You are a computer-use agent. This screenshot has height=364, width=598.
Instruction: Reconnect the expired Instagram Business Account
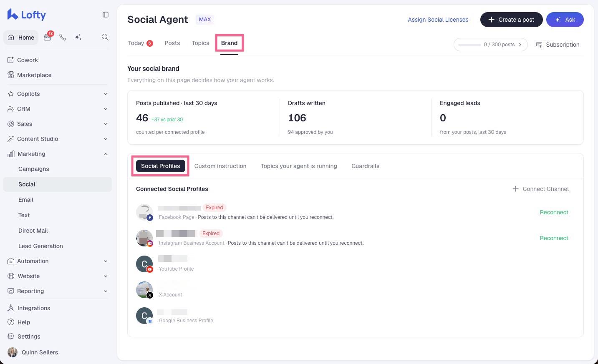click(554, 238)
